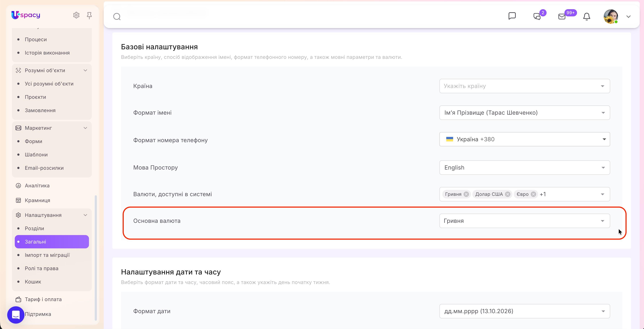Open the phone format Україна +380 dropdown
644x329 pixels.
click(524, 139)
